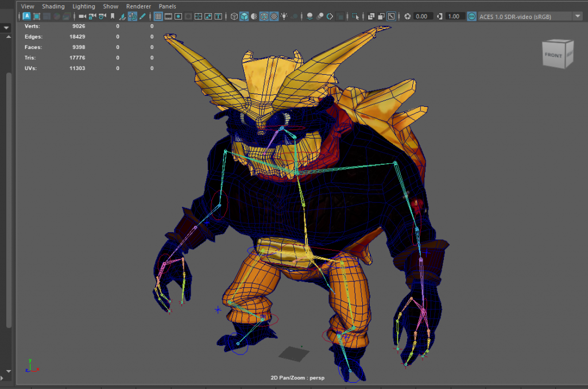Screen dimensions: 588x389
Task: Click the FRONT face of the view cube
Action: click(554, 55)
